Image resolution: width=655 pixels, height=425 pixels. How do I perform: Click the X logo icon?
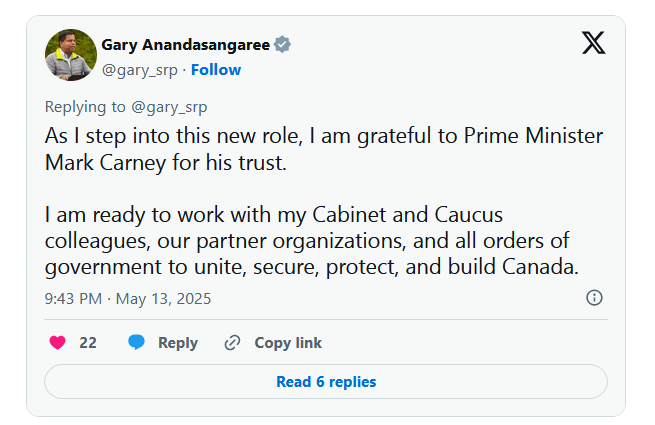tap(593, 42)
